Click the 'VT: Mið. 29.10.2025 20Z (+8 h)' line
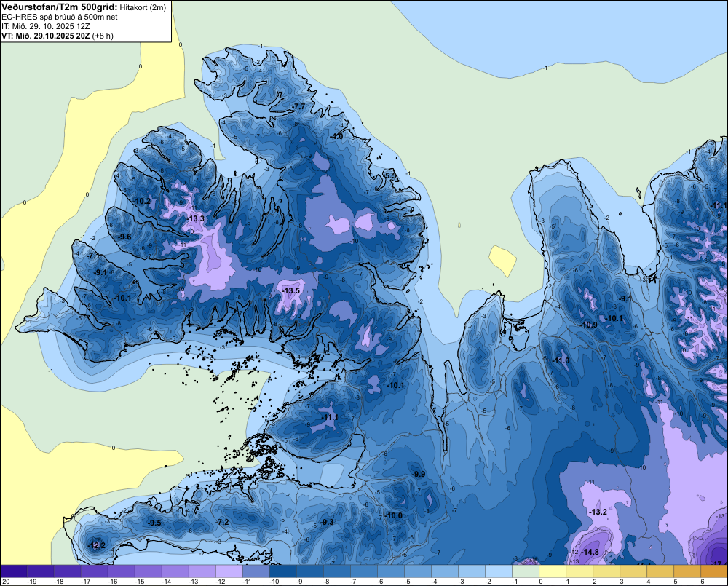Image resolution: width=728 pixels, height=586 pixels. [x=57, y=35]
